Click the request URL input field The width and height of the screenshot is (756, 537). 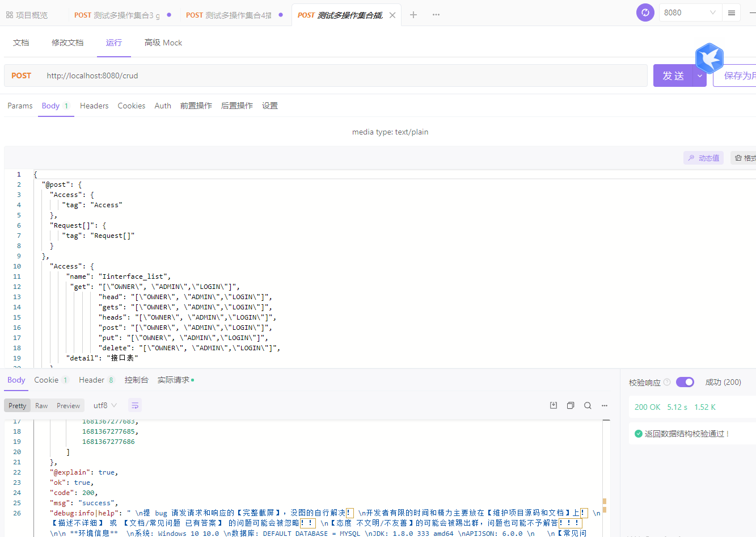coord(340,75)
